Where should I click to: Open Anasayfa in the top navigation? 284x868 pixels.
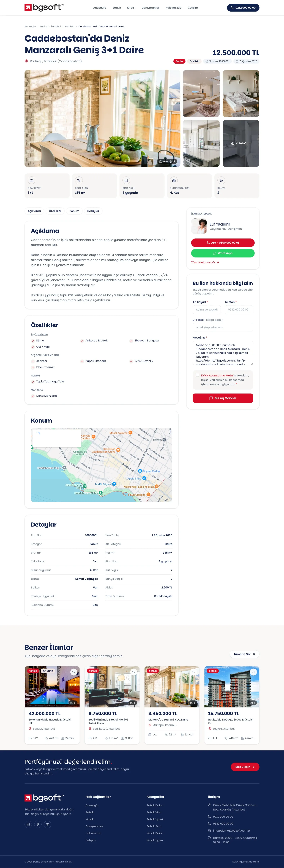click(100, 8)
